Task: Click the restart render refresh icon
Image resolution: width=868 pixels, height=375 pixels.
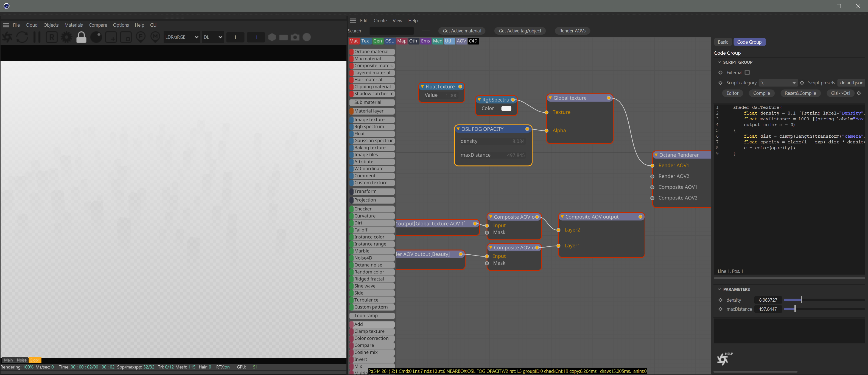Action: pyautogui.click(x=22, y=37)
